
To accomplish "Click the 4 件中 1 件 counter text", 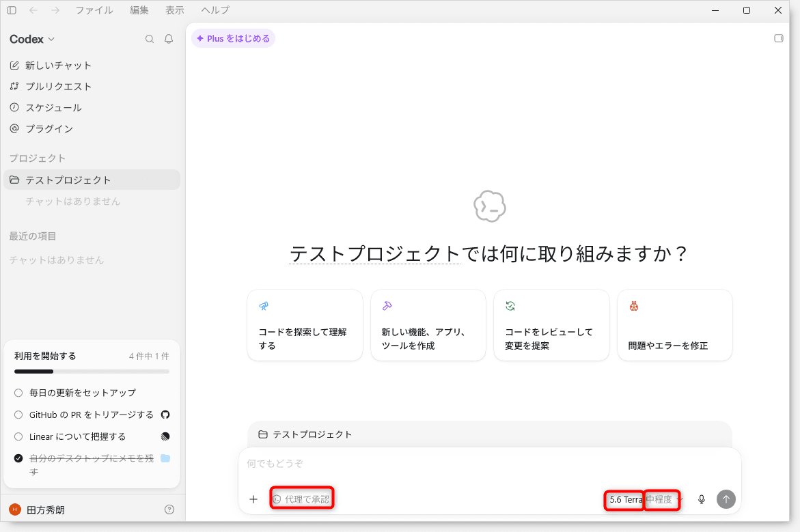I will tap(149, 356).
